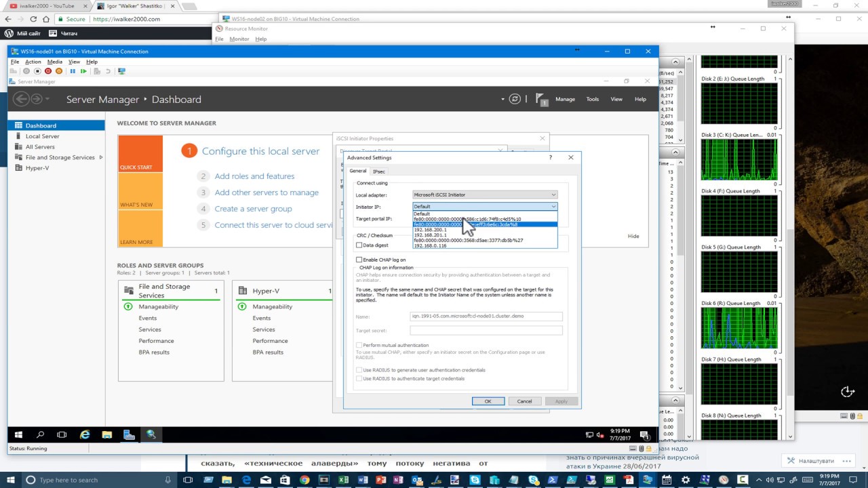
Task: Select Dashboard in Server Manager sidebar
Action: point(56,125)
